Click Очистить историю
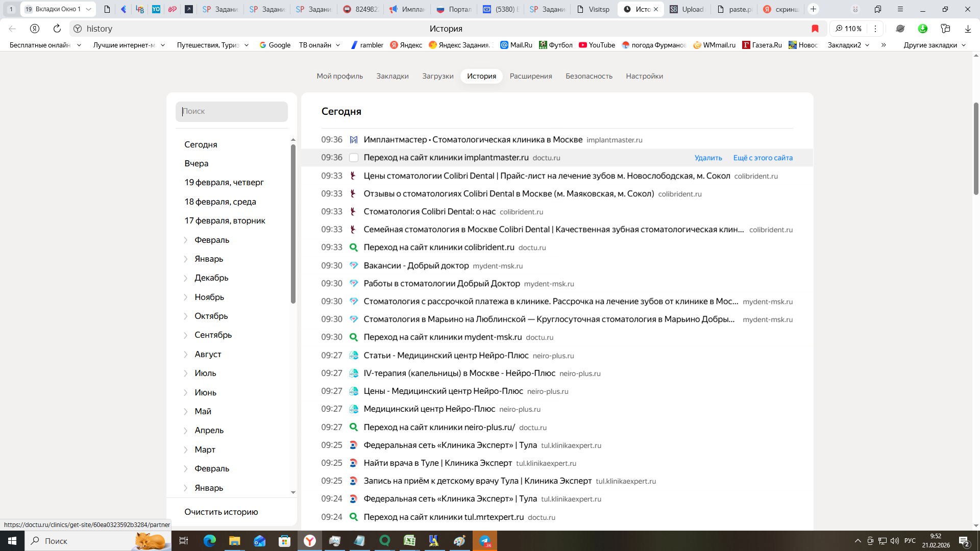The width and height of the screenshot is (980, 551). pyautogui.click(x=221, y=512)
